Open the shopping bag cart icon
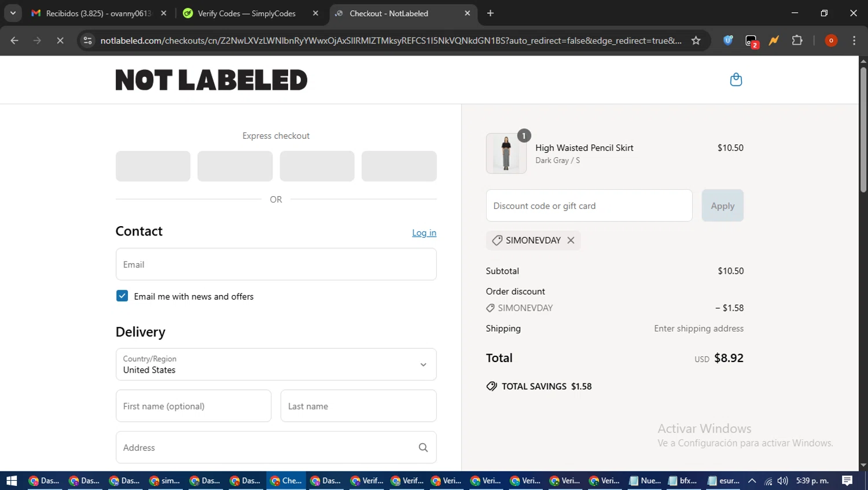Viewport: 868px width, 490px height. [x=736, y=79]
